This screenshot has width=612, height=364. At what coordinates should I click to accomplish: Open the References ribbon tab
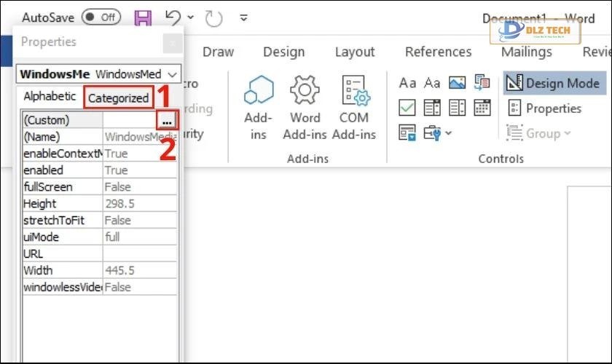[438, 52]
